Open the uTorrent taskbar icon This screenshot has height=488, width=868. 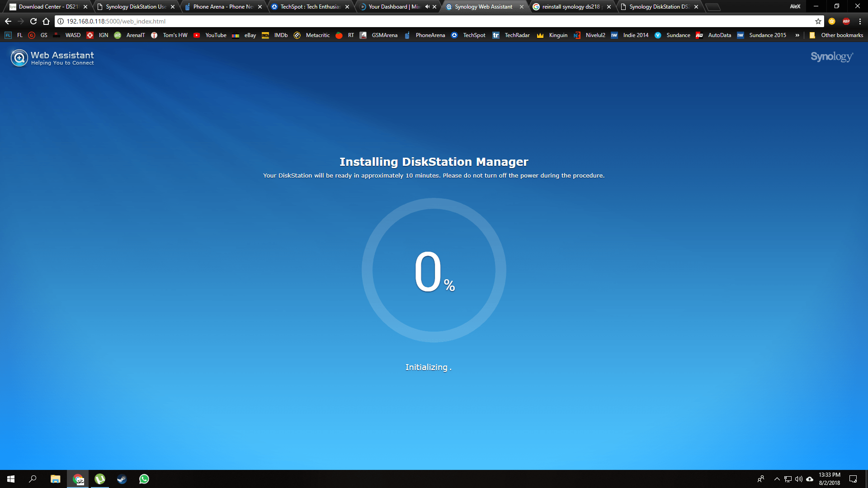[100, 479]
